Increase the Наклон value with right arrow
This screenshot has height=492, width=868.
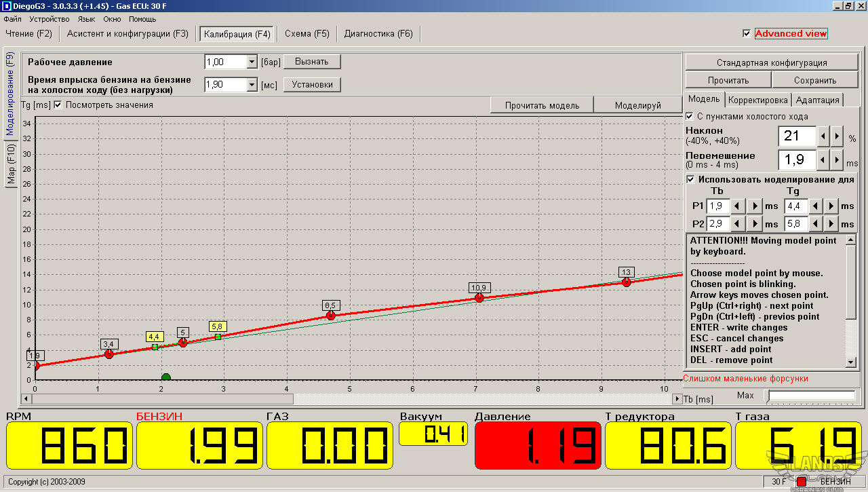[x=837, y=136]
